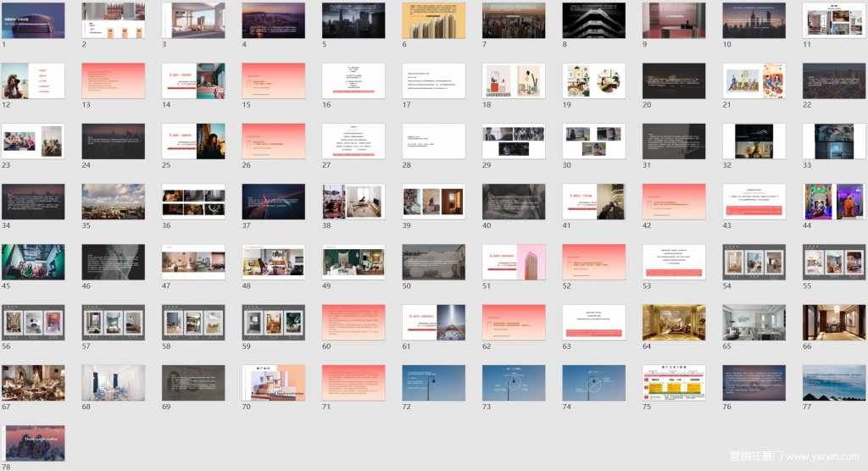Click slide 13 pink gradient thumbnail
The height and width of the screenshot is (471, 868).
(114, 80)
